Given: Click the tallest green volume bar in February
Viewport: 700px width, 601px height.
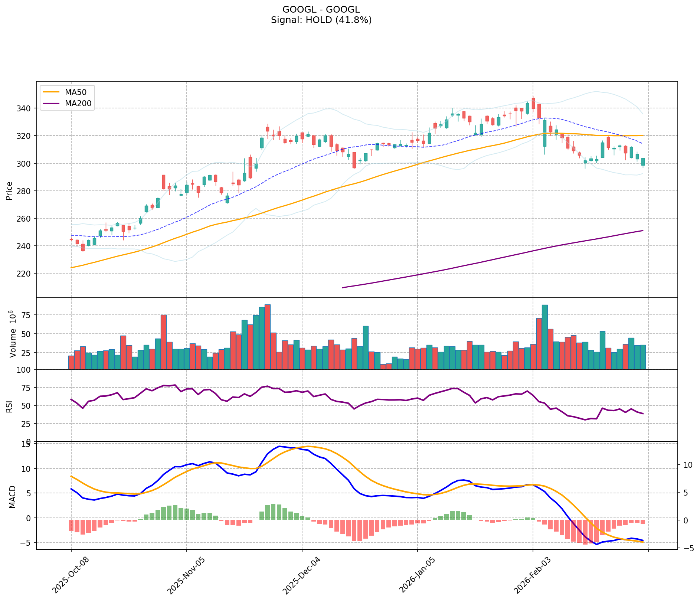Looking at the screenshot, I should (x=544, y=336).
